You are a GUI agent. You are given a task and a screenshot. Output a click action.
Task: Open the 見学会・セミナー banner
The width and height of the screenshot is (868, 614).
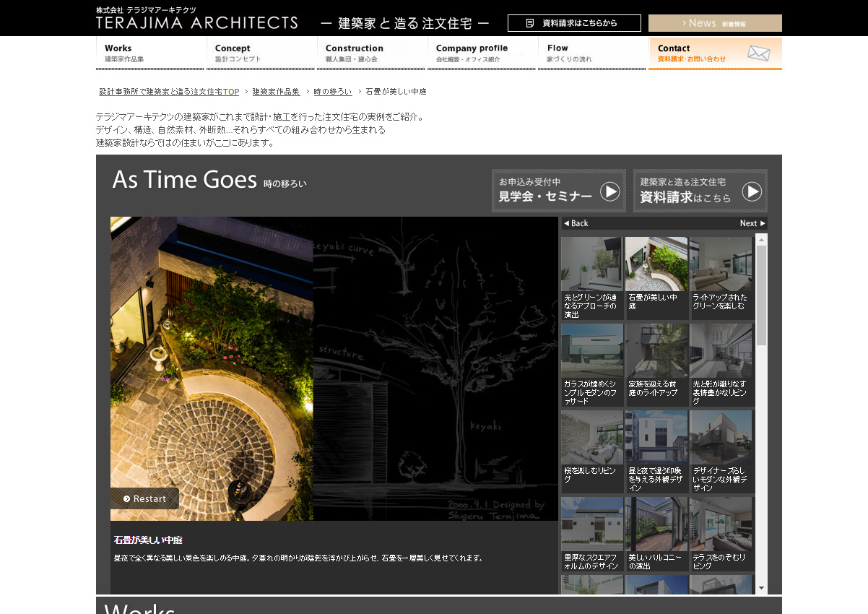coord(559,191)
